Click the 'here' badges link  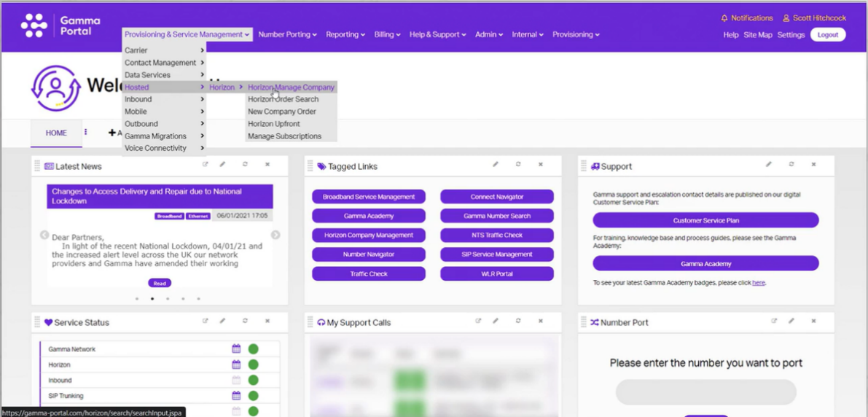click(x=759, y=282)
